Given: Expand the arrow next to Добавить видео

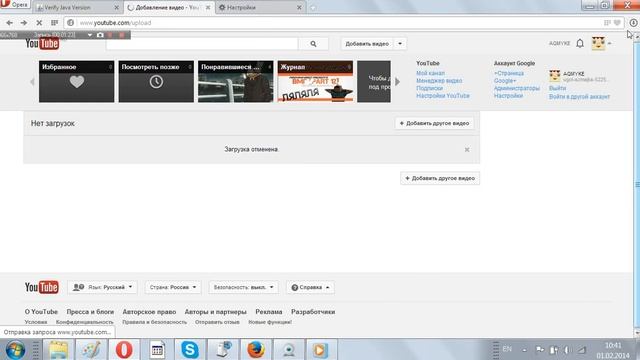Looking at the screenshot, I should [x=400, y=44].
